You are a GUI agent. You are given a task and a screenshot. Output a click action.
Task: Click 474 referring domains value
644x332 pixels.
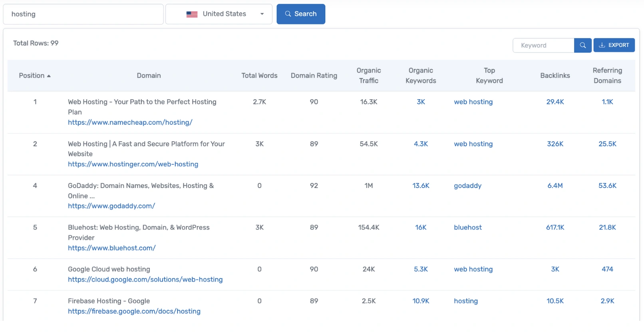607,269
